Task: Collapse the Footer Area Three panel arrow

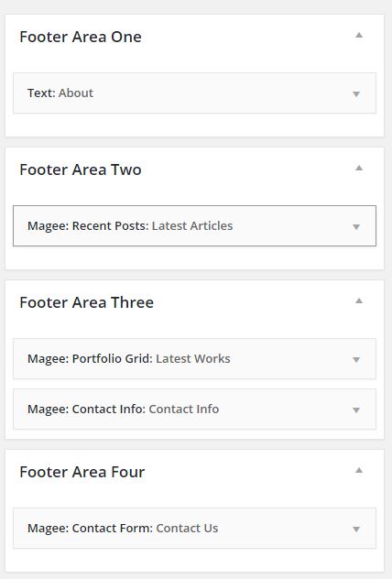Action: tap(359, 301)
